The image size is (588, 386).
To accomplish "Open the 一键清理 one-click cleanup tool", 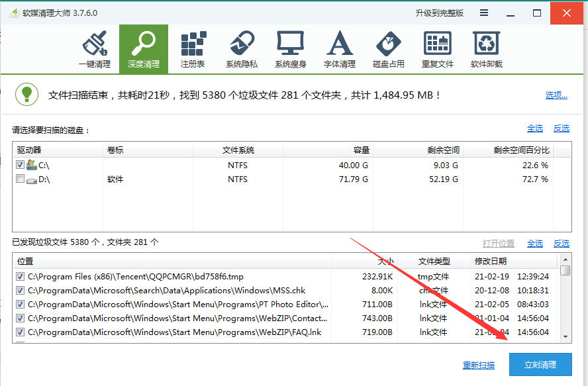I will pyautogui.click(x=95, y=49).
